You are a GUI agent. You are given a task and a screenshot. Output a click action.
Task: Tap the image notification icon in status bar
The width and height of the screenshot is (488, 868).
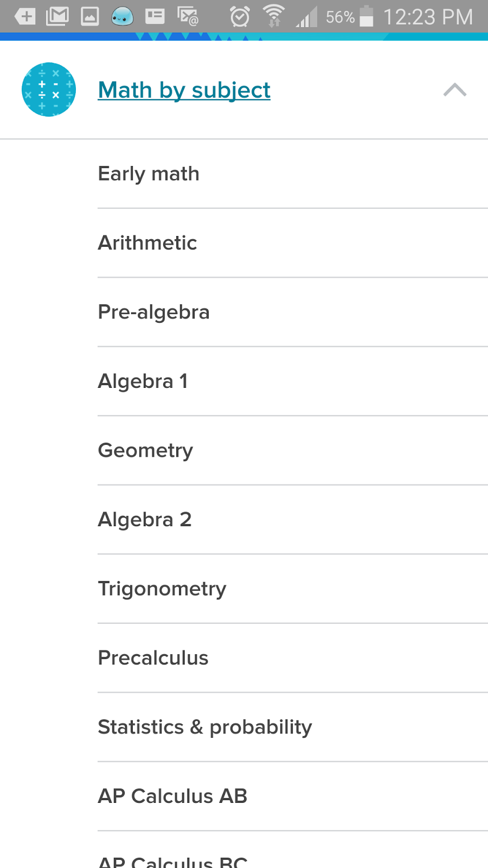pos(89,17)
